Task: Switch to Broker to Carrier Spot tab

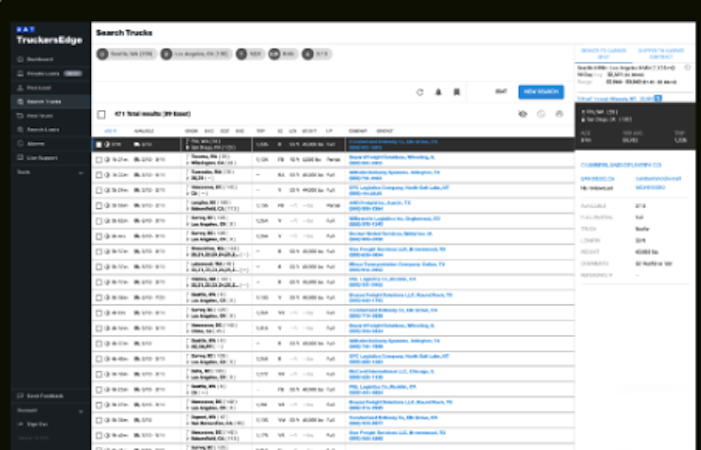Action: click(604, 54)
